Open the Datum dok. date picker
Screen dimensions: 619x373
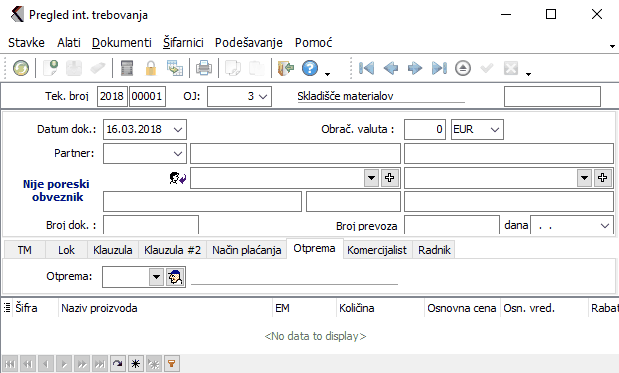point(178,129)
